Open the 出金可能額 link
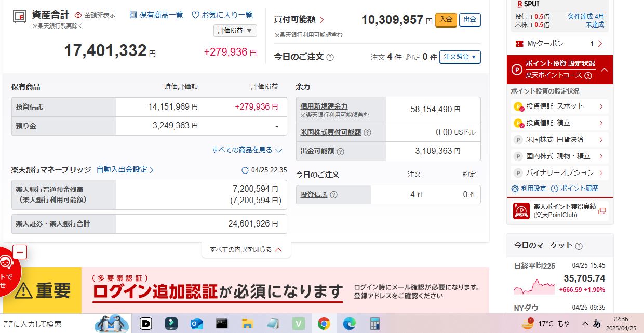Image resolution: width=644 pixels, height=333 pixels. 317,151
